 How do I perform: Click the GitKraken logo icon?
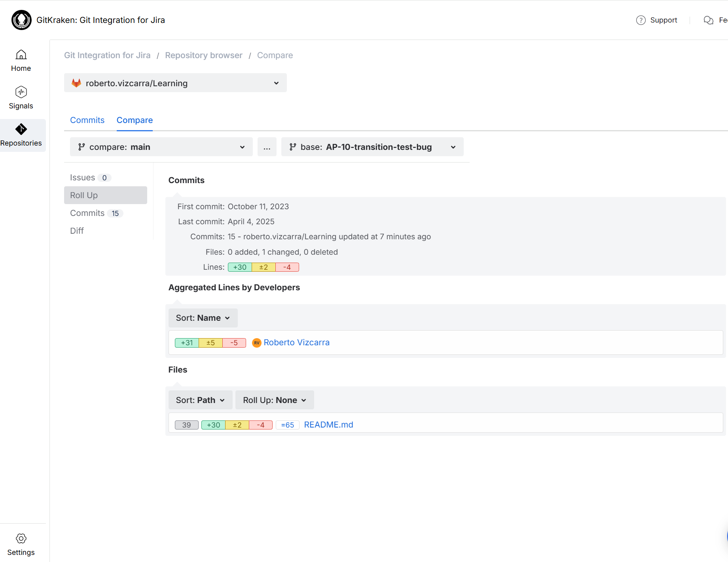pyautogui.click(x=21, y=20)
